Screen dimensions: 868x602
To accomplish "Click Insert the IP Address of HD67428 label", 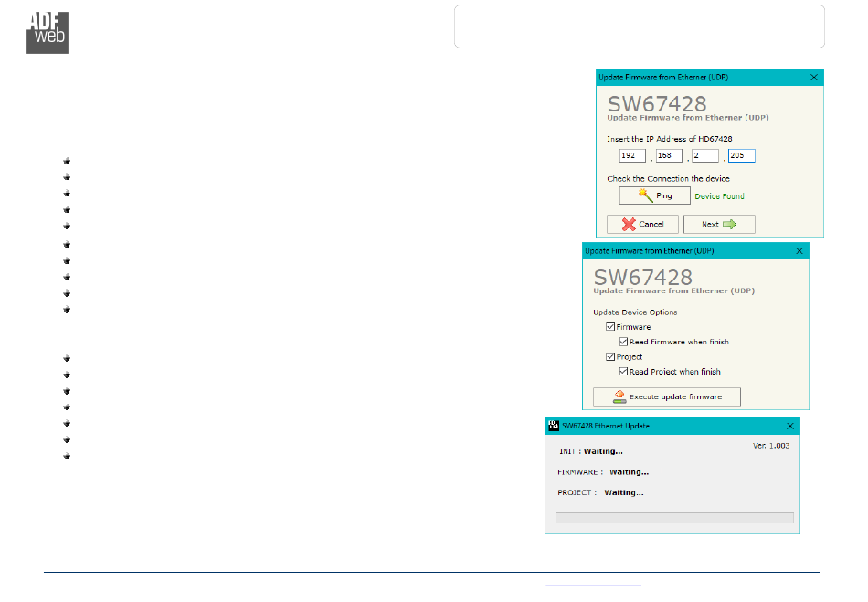I will click(669, 139).
